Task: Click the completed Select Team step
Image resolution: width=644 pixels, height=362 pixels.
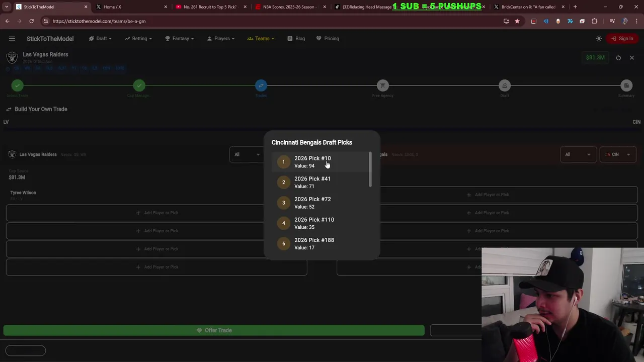Action: tap(18, 86)
